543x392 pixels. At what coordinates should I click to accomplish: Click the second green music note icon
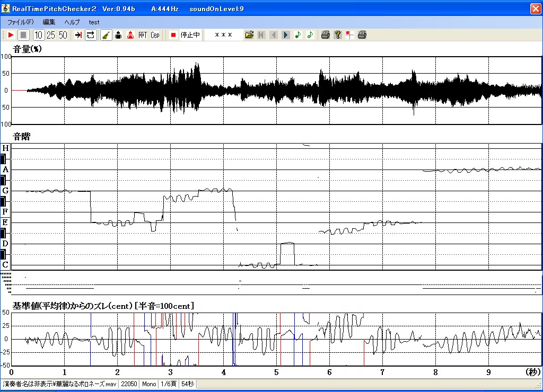click(x=310, y=35)
